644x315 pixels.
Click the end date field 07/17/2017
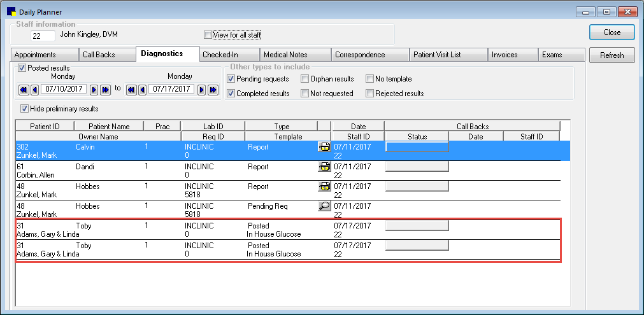tap(171, 90)
